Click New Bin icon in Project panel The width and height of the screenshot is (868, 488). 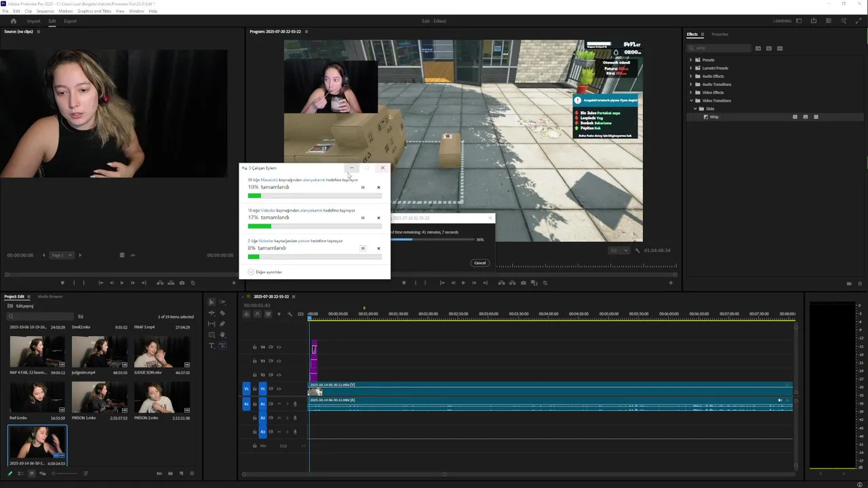click(170, 473)
